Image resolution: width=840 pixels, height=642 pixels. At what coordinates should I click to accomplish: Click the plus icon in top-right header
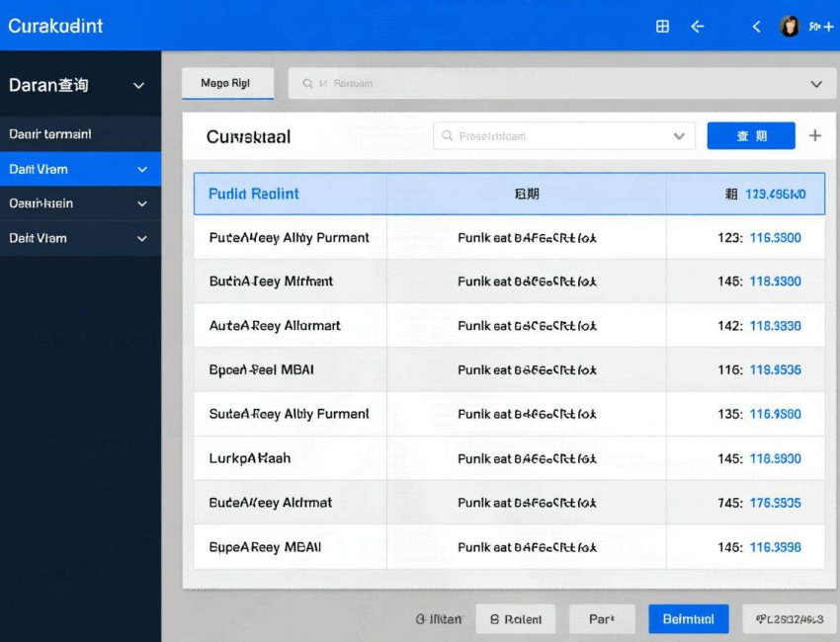(828, 27)
